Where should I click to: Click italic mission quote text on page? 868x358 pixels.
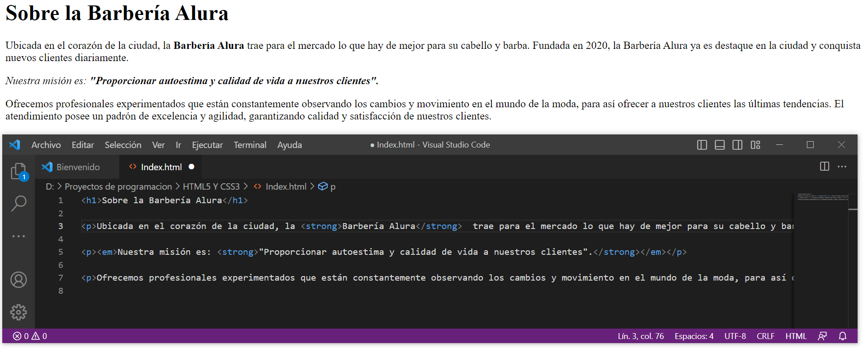tap(234, 81)
